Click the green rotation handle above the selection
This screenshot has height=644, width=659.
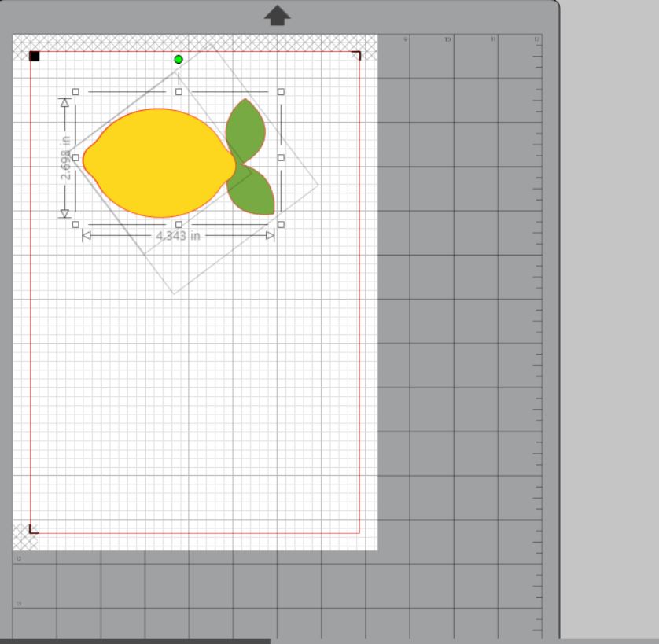pyautogui.click(x=179, y=60)
